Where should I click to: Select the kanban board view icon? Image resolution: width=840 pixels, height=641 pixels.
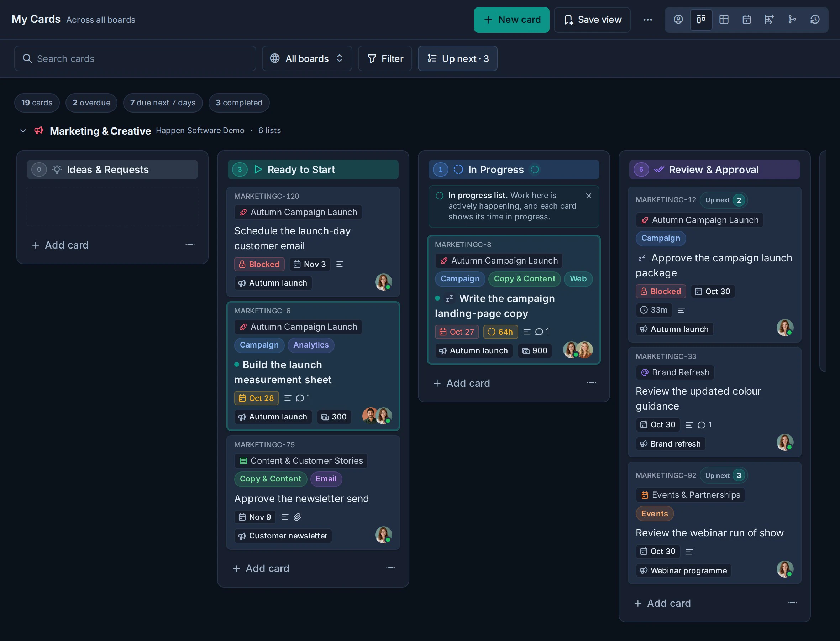click(x=701, y=20)
